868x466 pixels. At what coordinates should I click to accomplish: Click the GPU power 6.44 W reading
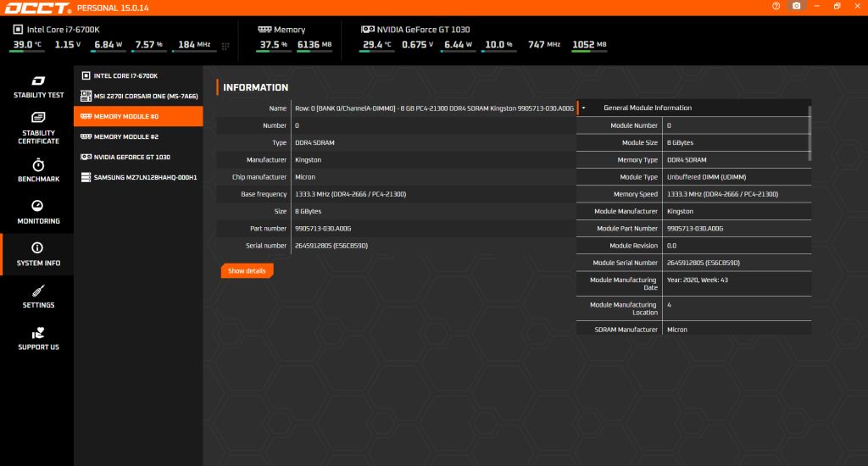tap(458, 45)
